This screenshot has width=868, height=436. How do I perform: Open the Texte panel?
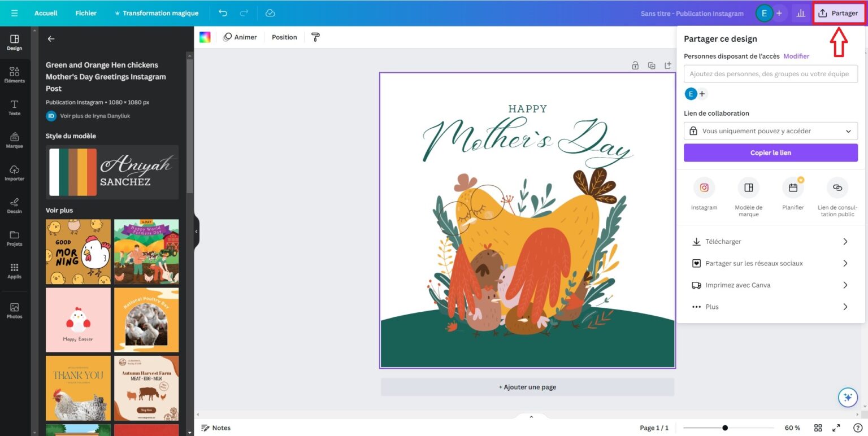coord(15,107)
